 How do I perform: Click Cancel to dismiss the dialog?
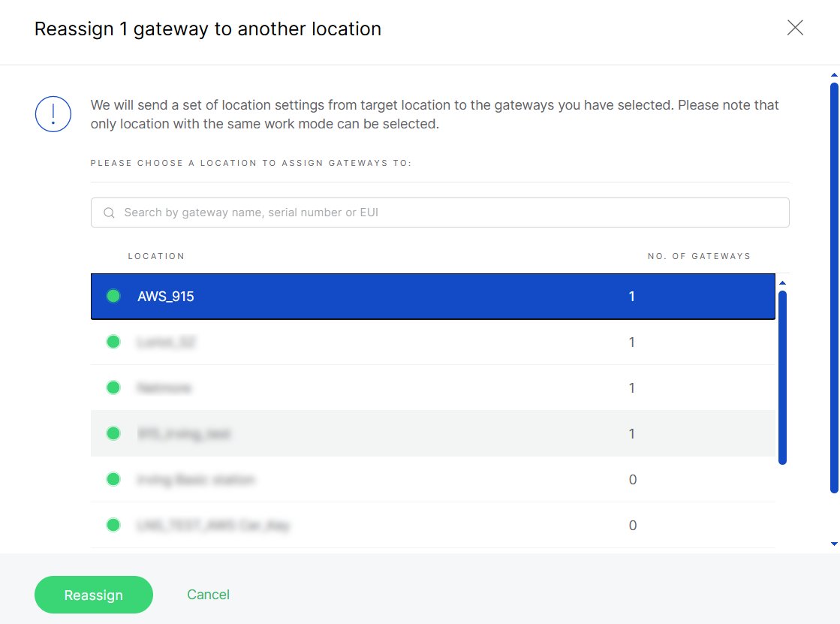click(208, 595)
